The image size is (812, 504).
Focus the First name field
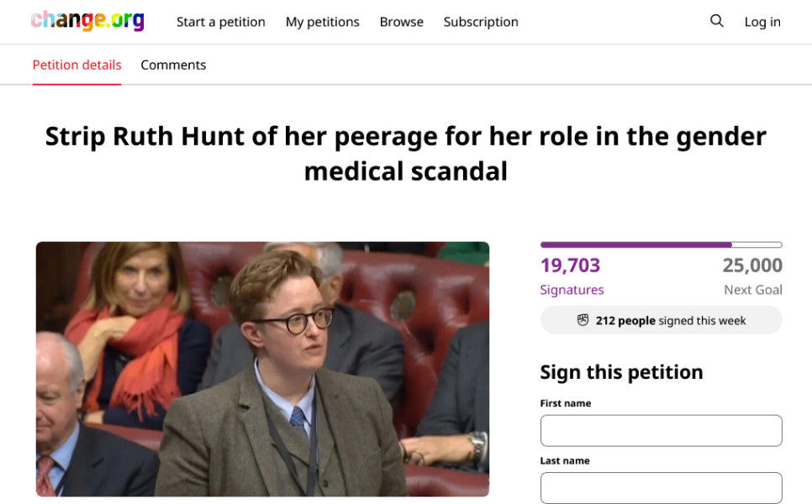click(661, 430)
